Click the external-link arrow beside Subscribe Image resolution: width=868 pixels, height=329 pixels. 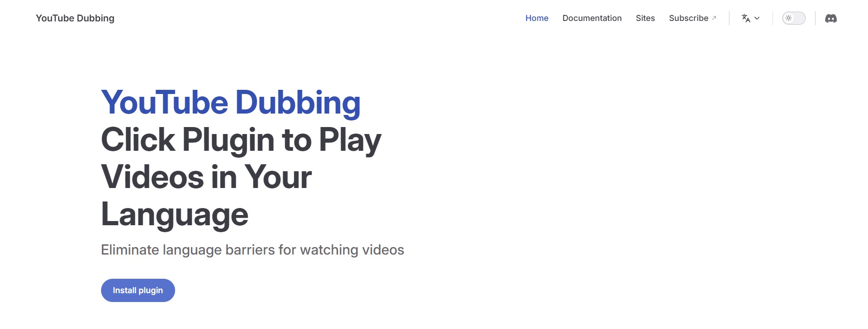point(714,18)
